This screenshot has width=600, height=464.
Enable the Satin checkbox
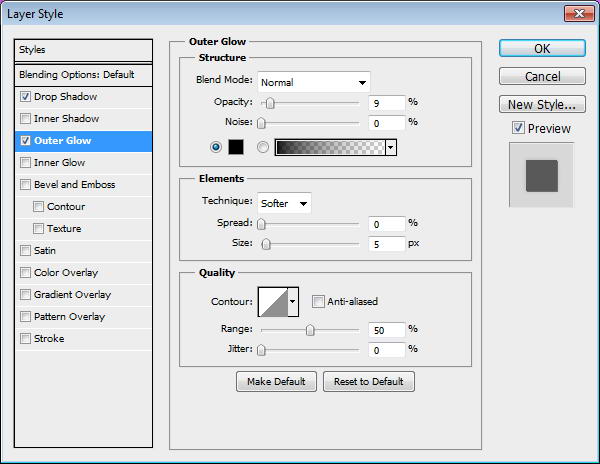click(25, 251)
